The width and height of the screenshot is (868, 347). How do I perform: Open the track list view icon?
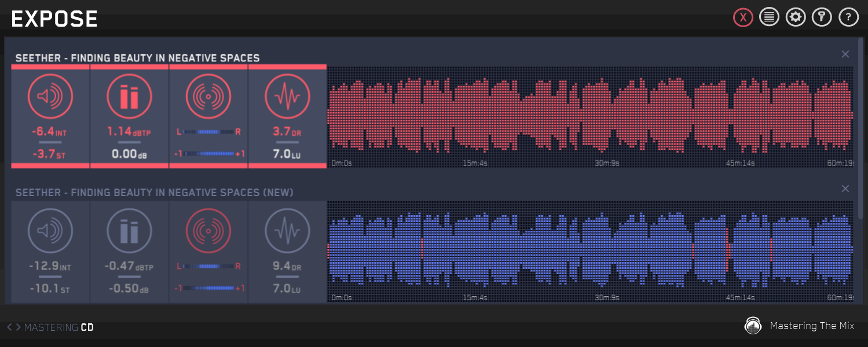(769, 17)
